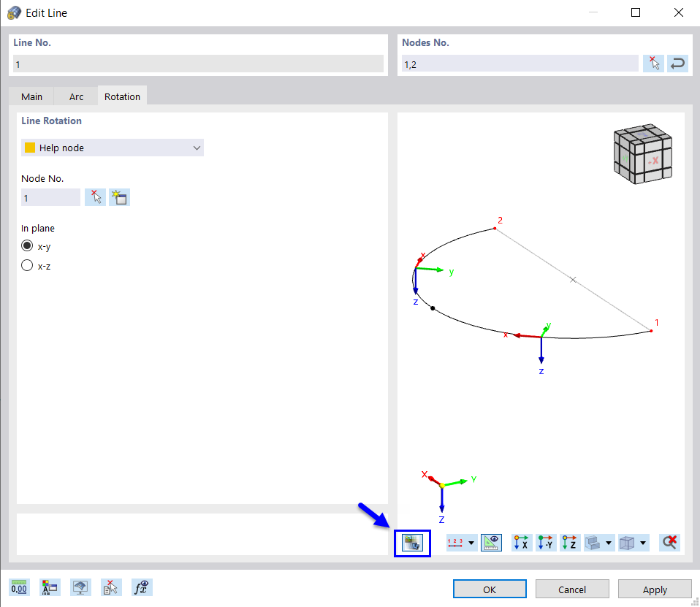Click the display properties screen icon

pyautogui.click(x=80, y=587)
